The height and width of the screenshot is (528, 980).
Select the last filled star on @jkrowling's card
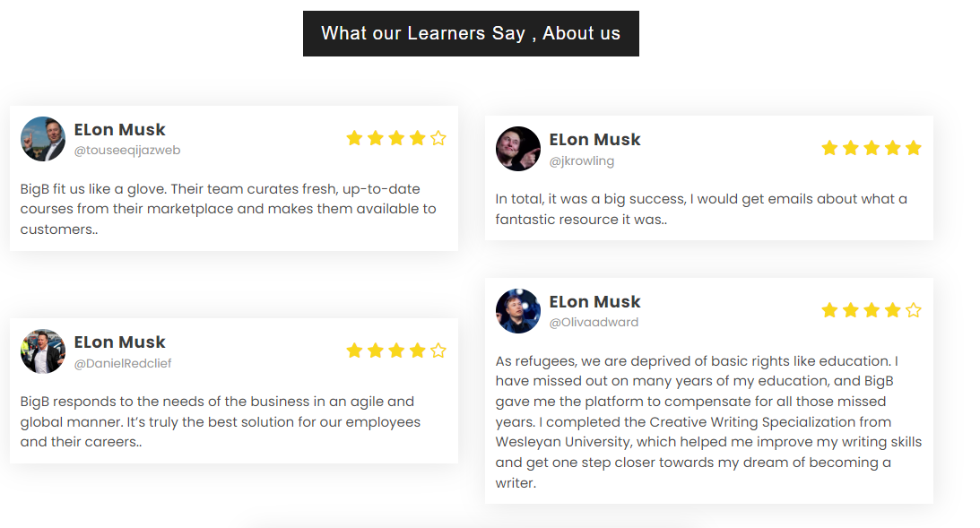[914, 148]
